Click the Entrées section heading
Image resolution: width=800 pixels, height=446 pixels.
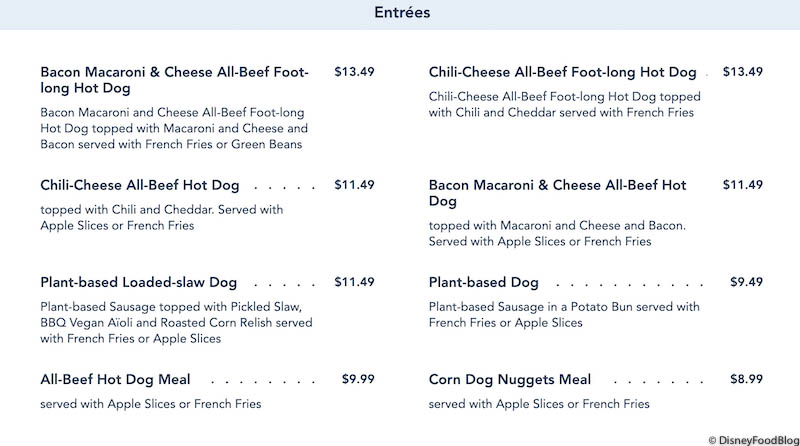tap(402, 14)
